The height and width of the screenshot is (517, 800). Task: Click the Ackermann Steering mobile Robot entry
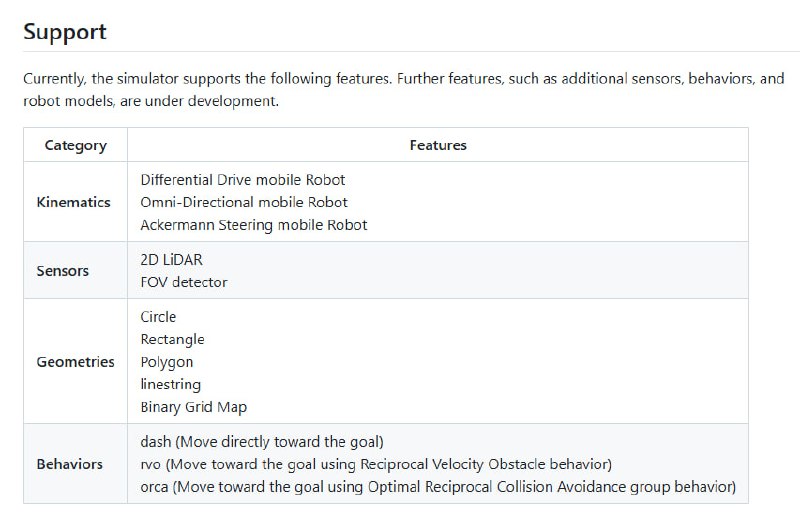point(254,225)
